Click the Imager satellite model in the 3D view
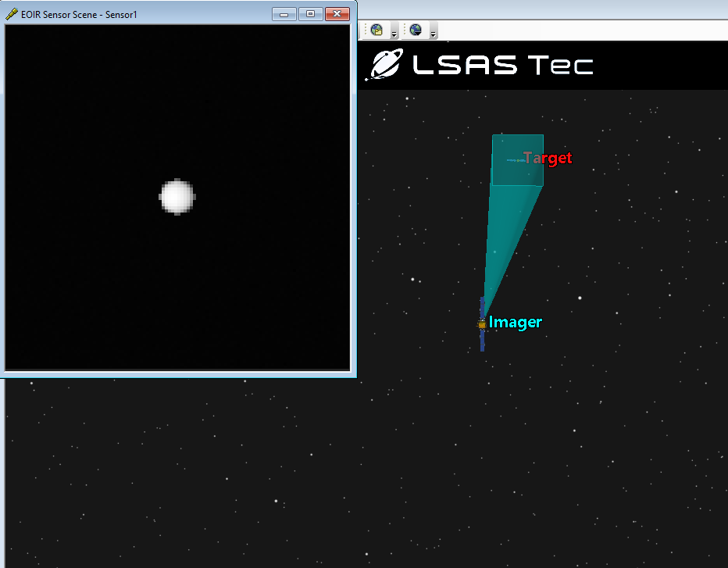Image resolution: width=728 pixels, height=568 pixels. click(x=482, y=323)
